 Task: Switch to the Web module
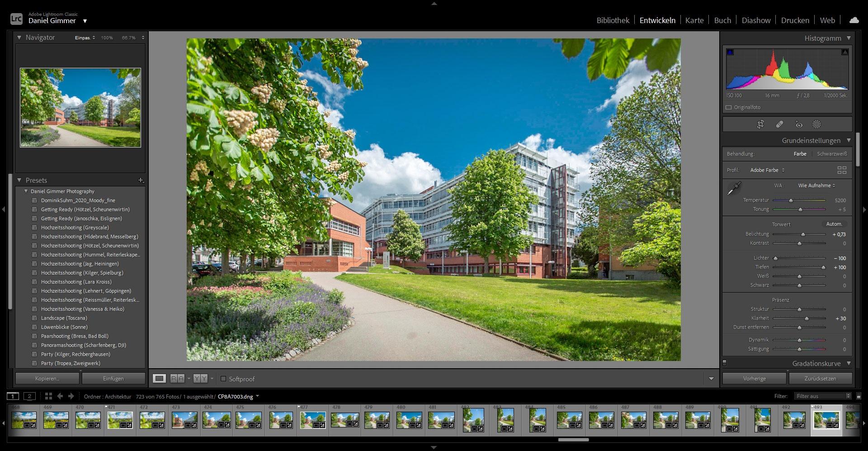click(827, 20)
